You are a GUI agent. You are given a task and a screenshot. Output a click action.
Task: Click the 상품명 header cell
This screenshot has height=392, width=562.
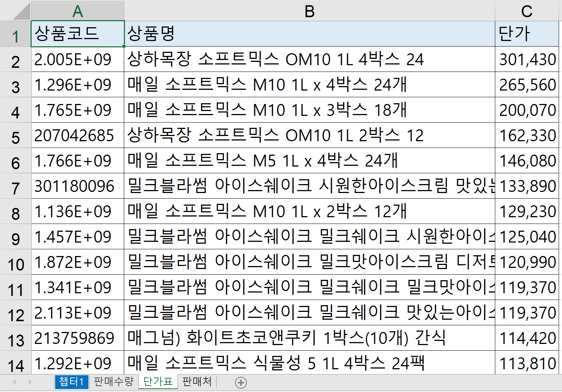coord(310,34)
